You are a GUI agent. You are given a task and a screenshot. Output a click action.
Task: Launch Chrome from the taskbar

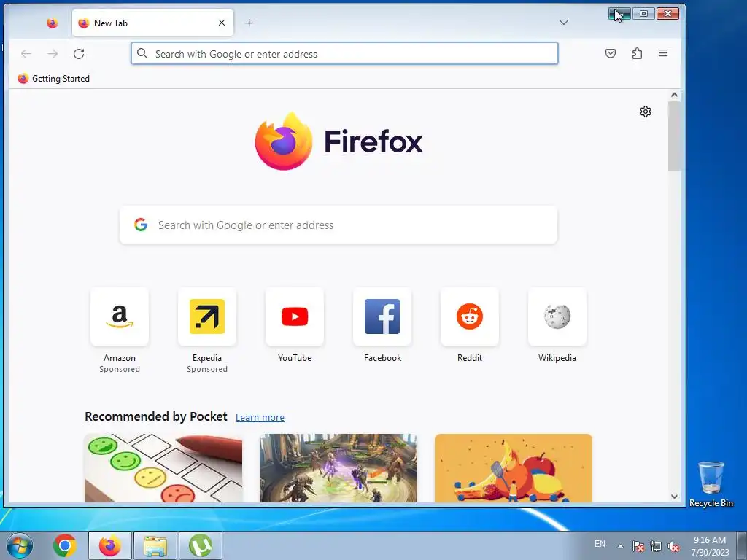pyautogui.click(x=65, y=545)
